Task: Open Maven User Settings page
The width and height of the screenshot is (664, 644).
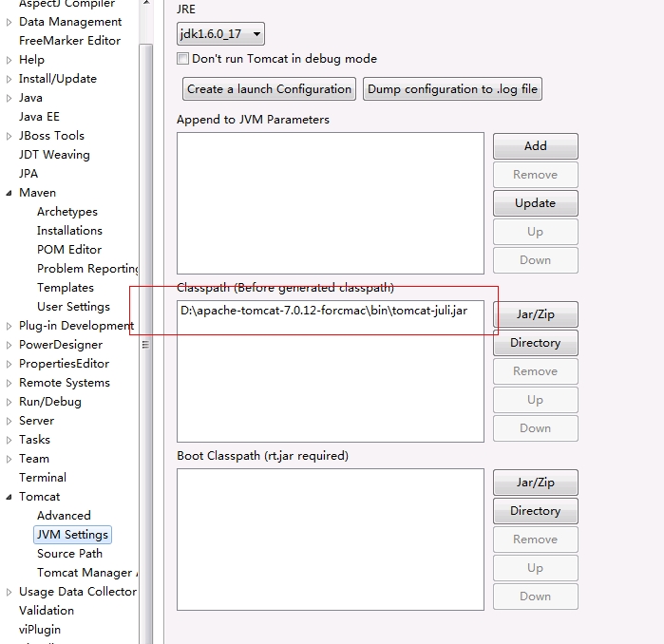Action: [x=73, y=307]
